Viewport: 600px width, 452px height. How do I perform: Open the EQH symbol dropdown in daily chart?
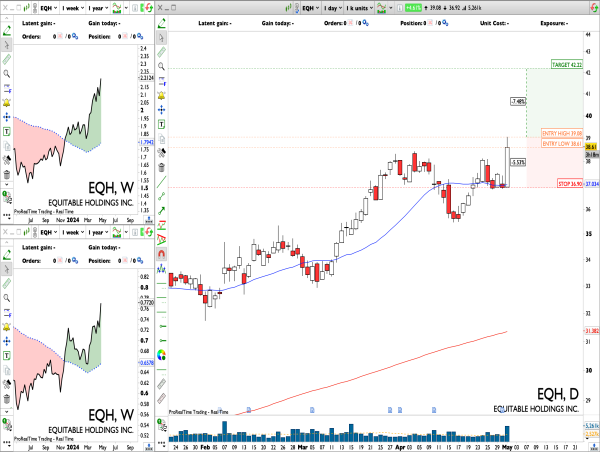coord(310,8)
